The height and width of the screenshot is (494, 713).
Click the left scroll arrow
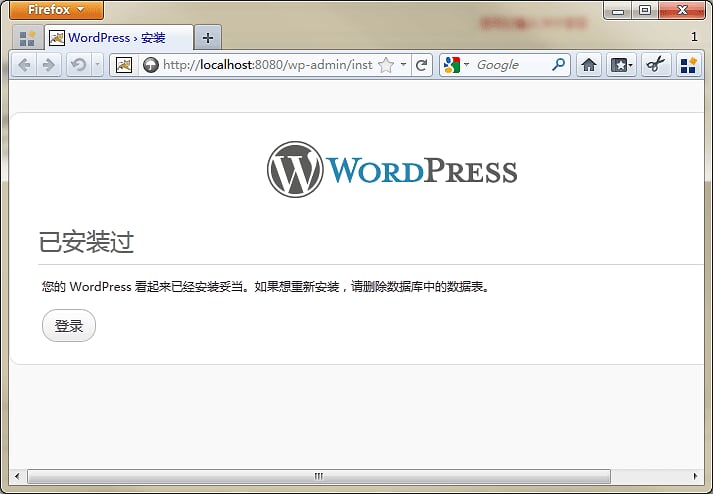[x=17, y=476]
